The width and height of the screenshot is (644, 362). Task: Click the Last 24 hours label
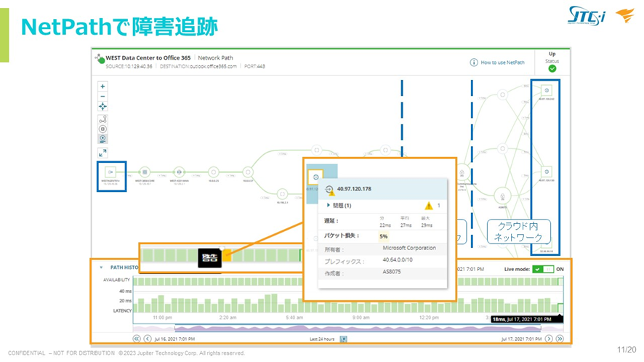click(x=322, y=339)
